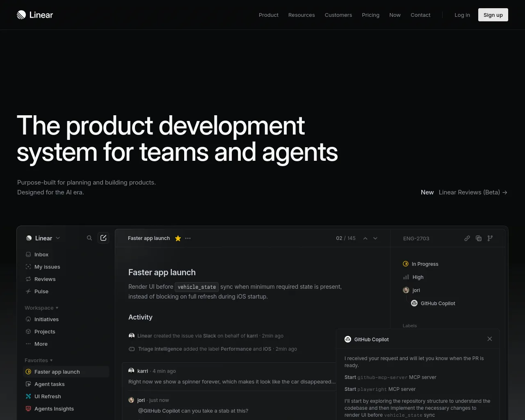Open the Product menu in navigation
The height and width of the screenshot is (420, 525).
point(268,15)
